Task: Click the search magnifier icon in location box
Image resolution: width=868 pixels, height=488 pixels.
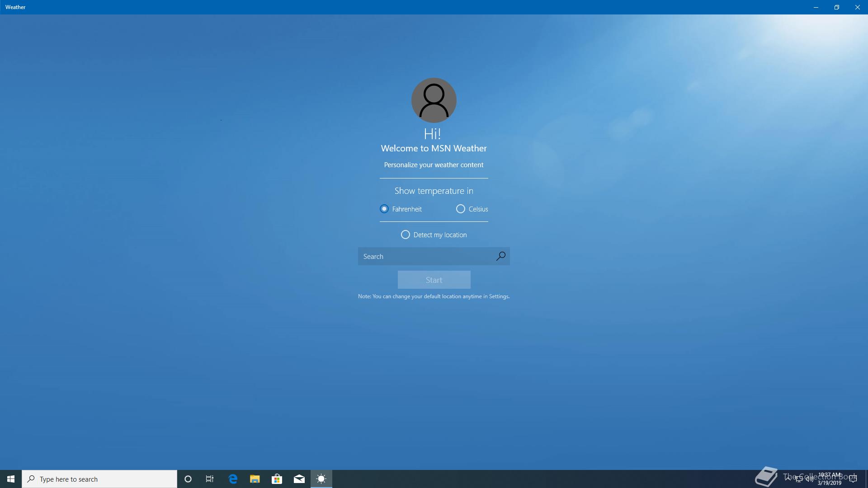Action: point(500,256)
